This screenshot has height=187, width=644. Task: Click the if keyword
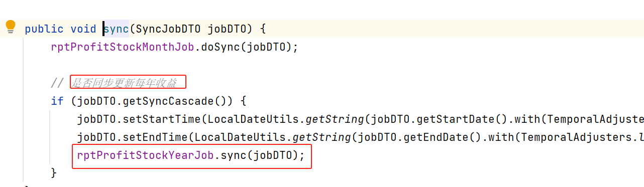click(x=57, y=101)
